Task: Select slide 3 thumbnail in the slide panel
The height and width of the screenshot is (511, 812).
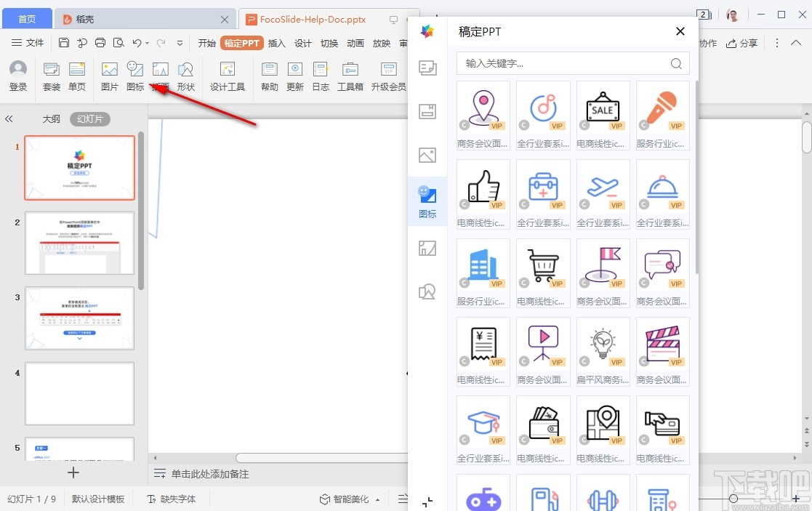Action: pyautogui.click(x=79, y=318)
